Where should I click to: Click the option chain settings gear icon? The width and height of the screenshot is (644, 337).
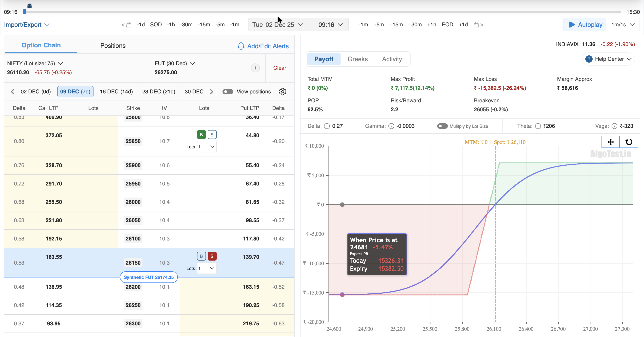[282, 92]
